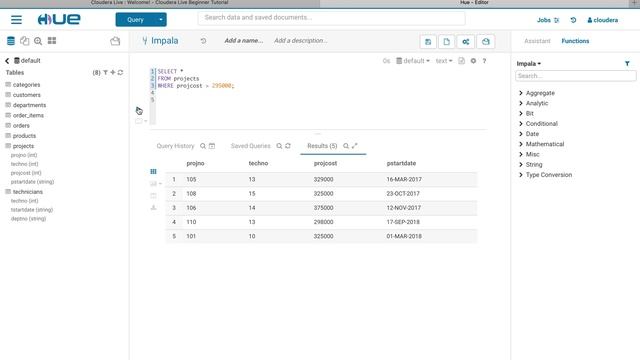Refresh the tables list

(x=120, y=72)
